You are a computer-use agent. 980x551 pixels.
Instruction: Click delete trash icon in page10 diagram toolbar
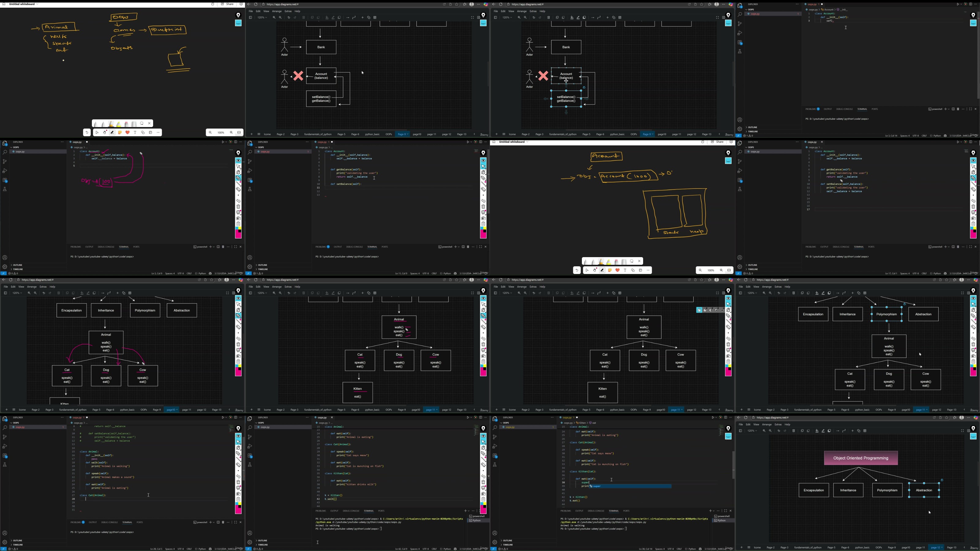pos(58,293)
